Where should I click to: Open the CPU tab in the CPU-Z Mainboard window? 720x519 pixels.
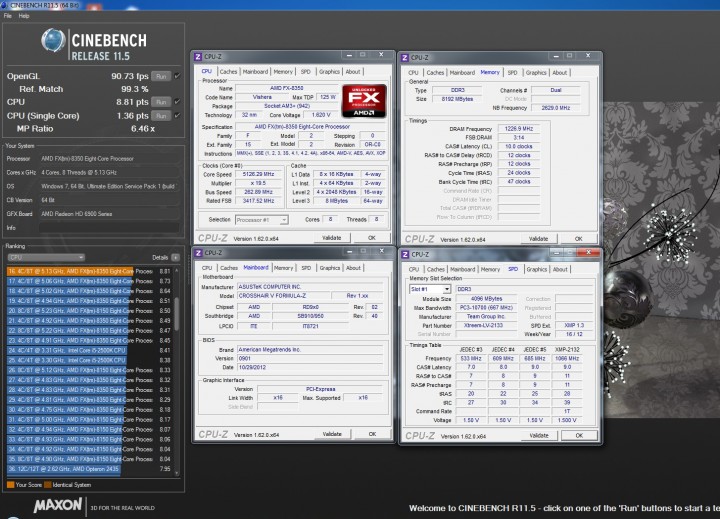tap(207, 268)
